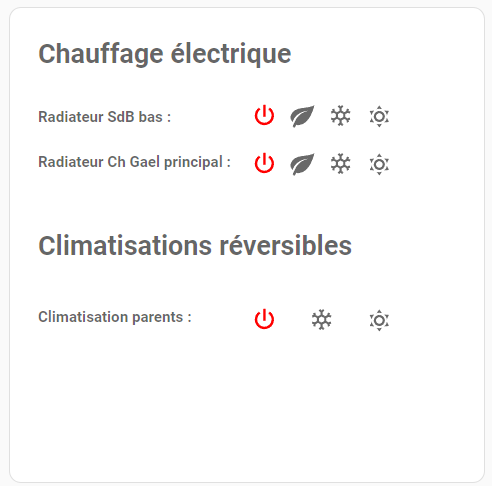Click the 'Radiateur SdB bas :' label
This screenshot has width=492, height=486.
pyautogui.click(x=105, y=117)
